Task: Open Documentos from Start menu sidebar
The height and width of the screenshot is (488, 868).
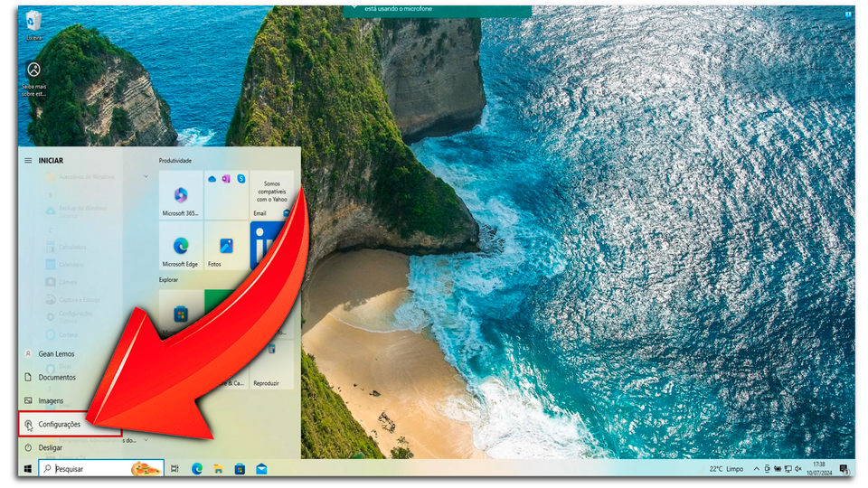Action: pos(56,378)
